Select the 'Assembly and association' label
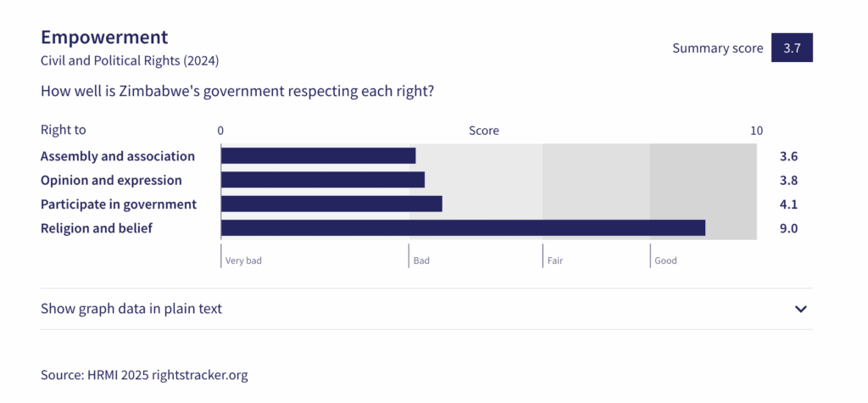 tap(118, 156)
